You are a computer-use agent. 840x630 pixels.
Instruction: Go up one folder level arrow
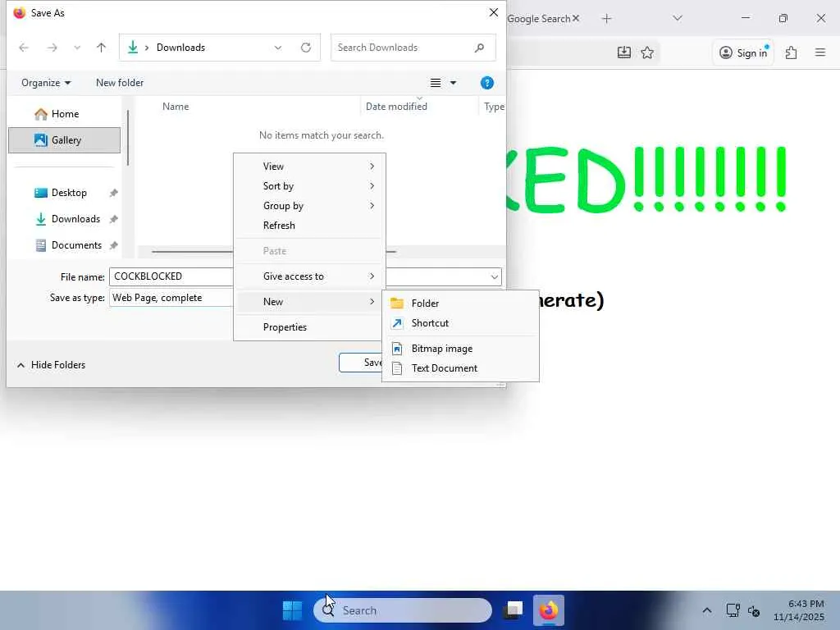coord(101,48)
